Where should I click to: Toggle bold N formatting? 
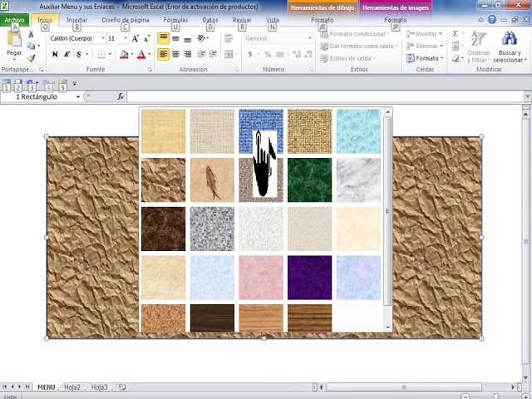tap(55, 54)
